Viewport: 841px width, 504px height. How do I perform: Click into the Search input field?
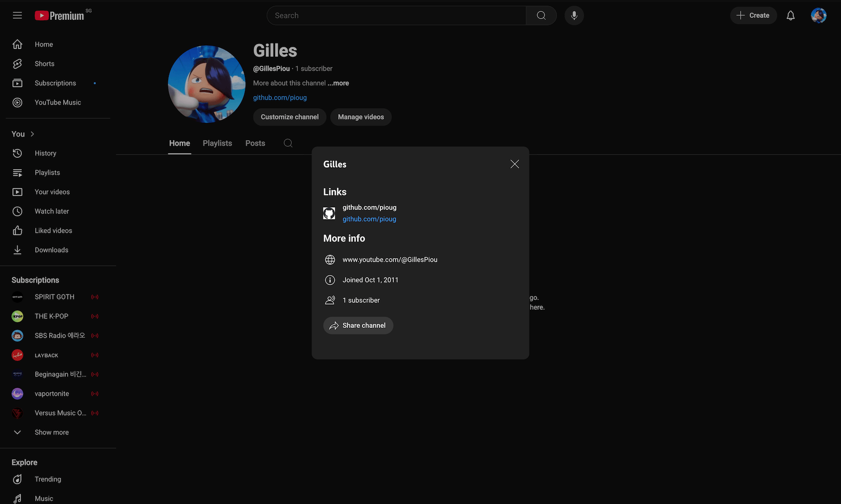(x=397, y=15)
